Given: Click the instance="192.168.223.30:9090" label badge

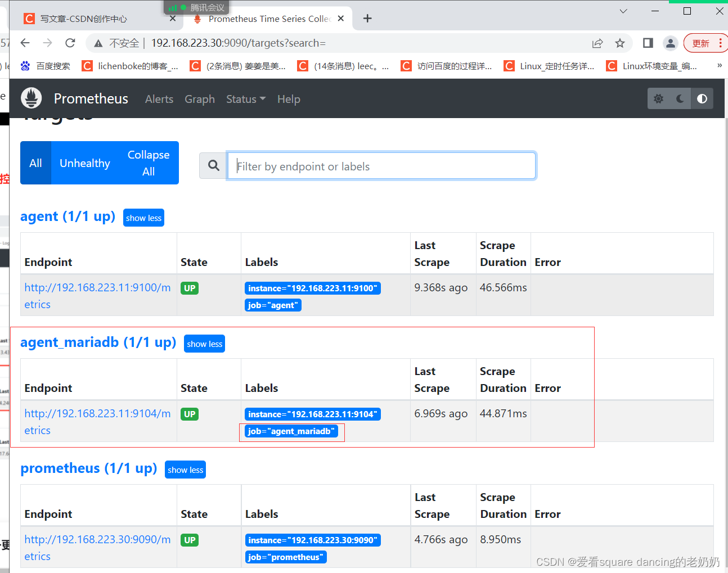Looking at the screenshot, I should pos(313,540).
